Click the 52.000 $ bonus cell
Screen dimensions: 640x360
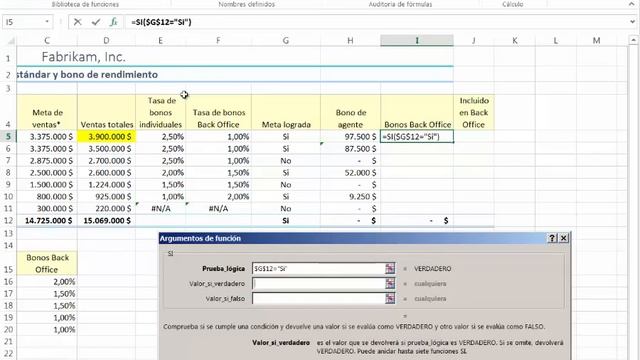(x=350, y=173)
